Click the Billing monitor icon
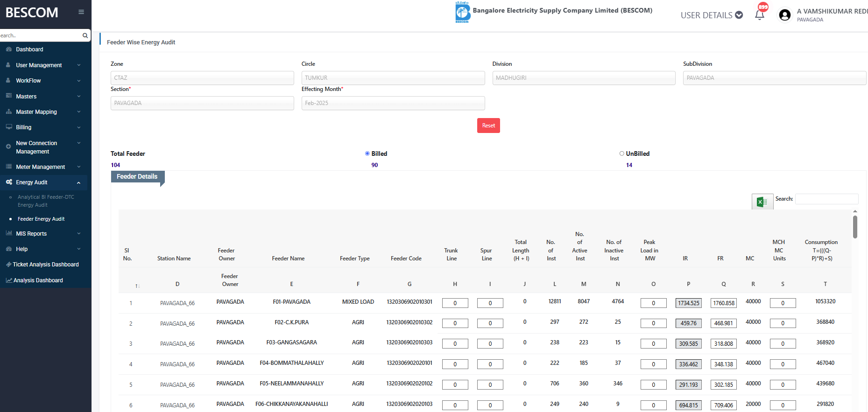Viewport: 868px width, 412px height. coord(9,127)
